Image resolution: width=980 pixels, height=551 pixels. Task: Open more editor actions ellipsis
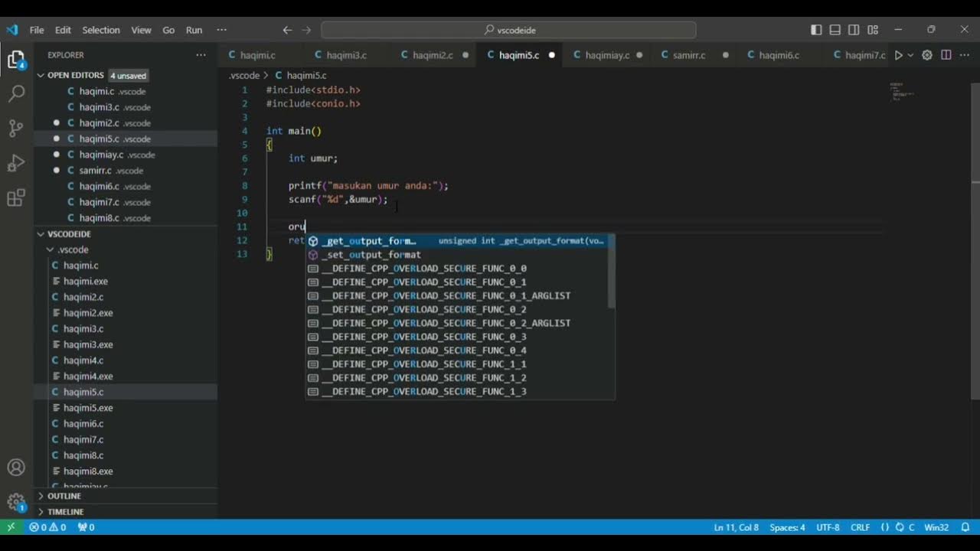965,55
